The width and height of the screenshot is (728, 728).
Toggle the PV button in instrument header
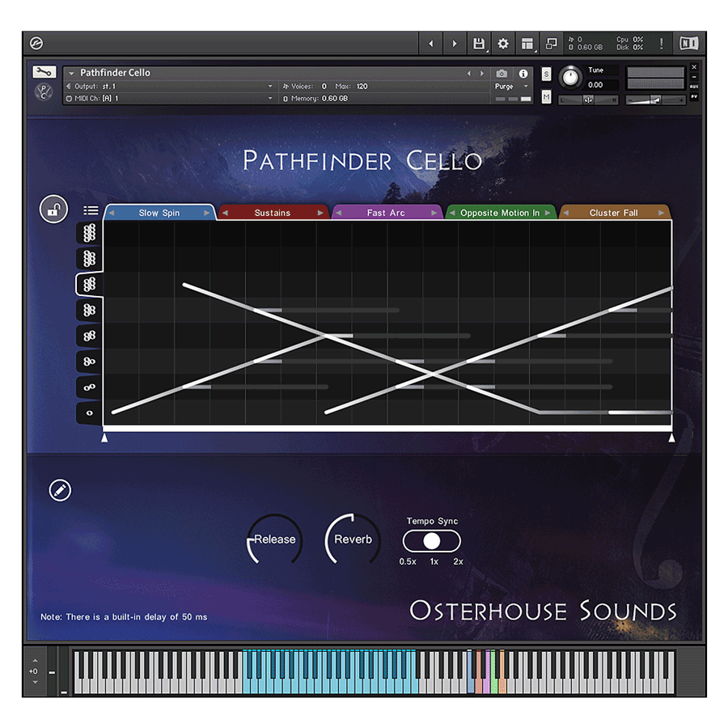pos(694,96)
